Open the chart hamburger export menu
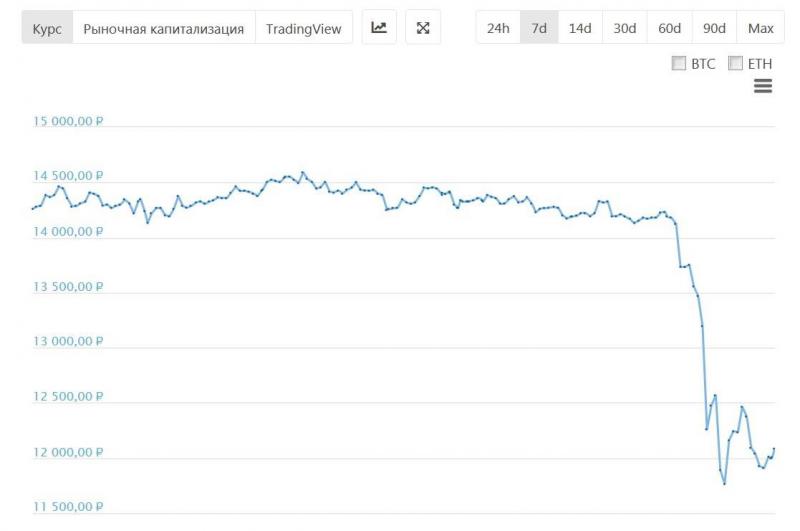The width and height of the screenshot is (800, 531). [762, 87]
